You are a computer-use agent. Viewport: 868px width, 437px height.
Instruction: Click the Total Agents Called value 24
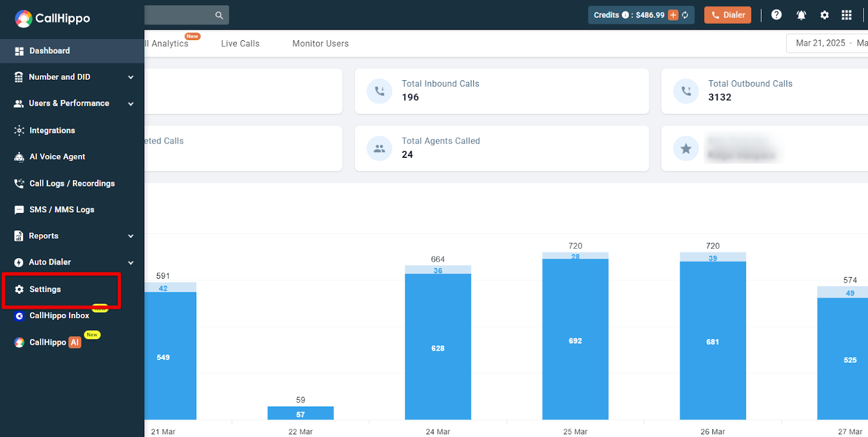[407, 155]
